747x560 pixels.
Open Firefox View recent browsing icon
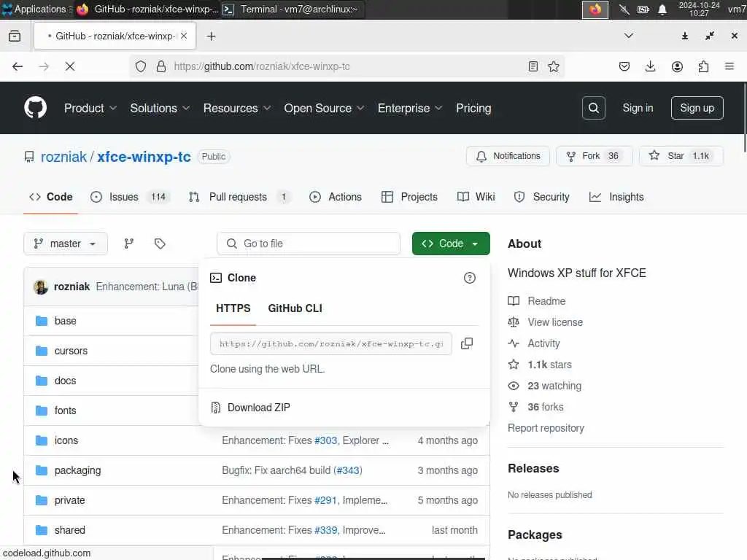(x=15, y=36)
